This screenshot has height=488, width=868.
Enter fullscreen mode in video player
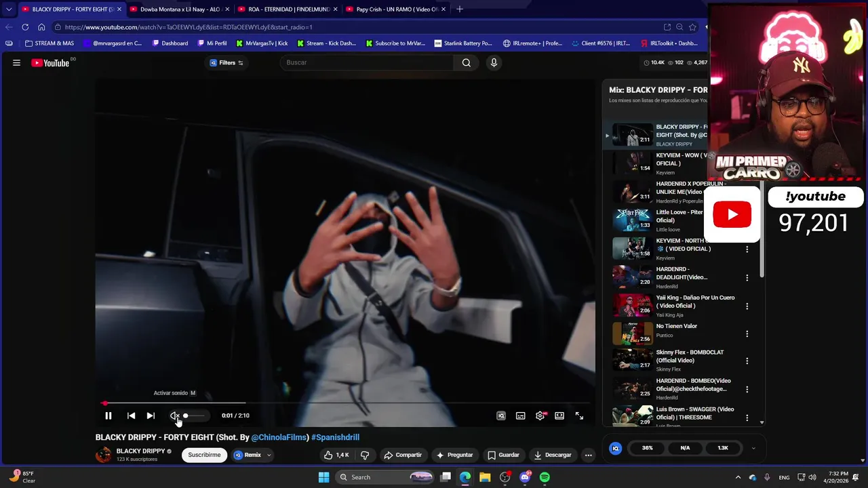(x=579, y=415)
